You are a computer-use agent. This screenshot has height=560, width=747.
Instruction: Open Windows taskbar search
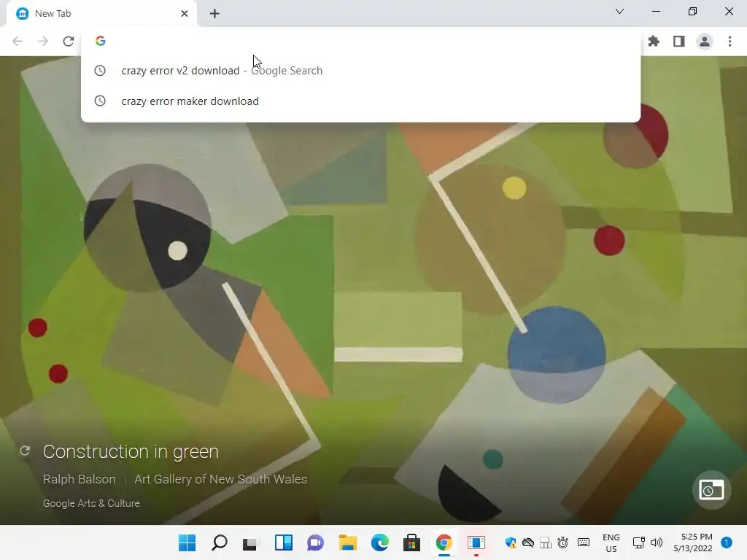click(x=219, y=542)
